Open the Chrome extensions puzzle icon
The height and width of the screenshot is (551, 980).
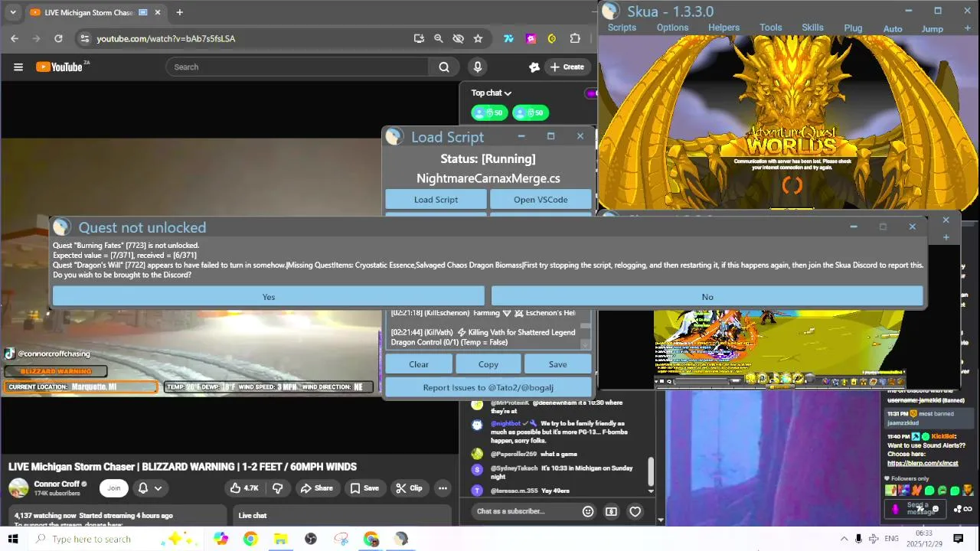pos(575,38)
